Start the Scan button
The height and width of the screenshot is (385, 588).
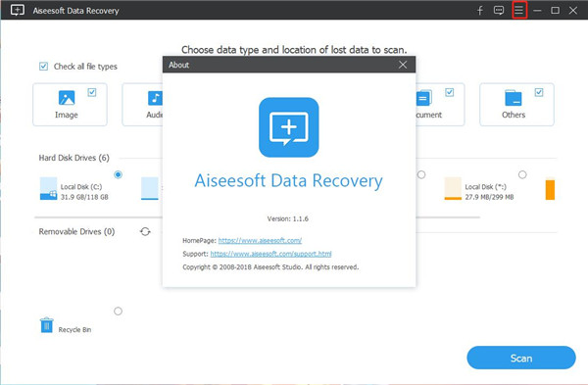(x=521, y=358)
